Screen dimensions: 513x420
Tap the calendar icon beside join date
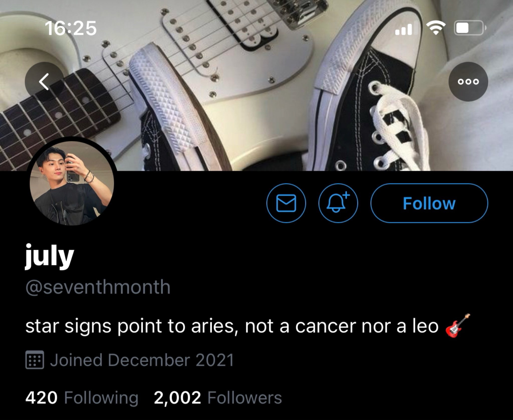[35, 360]
